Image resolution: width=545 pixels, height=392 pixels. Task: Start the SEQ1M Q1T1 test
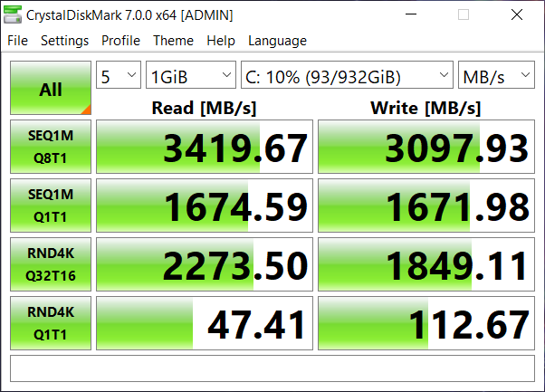pos(51,206)
